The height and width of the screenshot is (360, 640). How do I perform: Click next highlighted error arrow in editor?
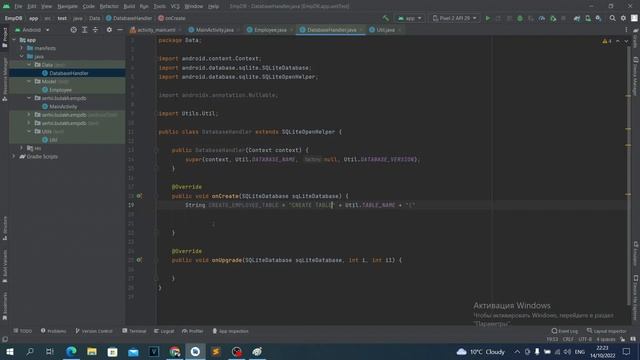coord(626,41)
